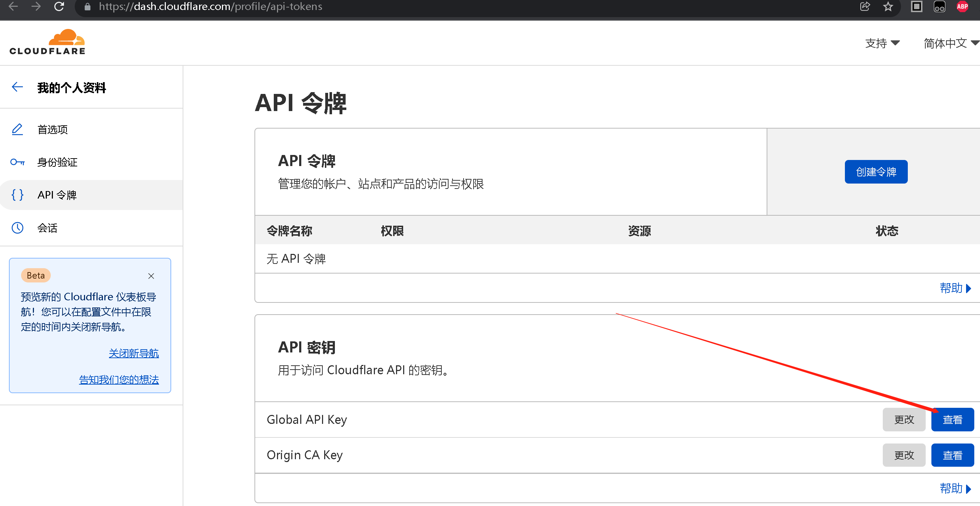Click the browser reload icon
The height and width of the screenshot is (506, 980).
coord(59,6)
